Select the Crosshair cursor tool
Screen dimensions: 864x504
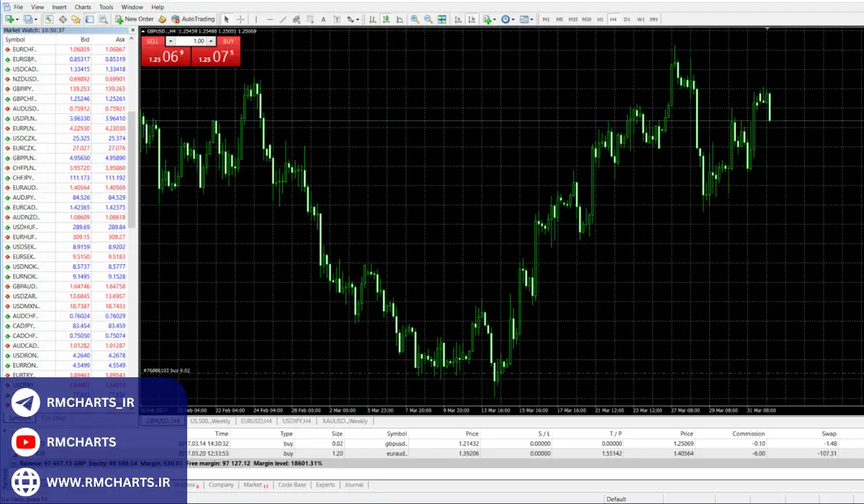(x=240, y=19)
